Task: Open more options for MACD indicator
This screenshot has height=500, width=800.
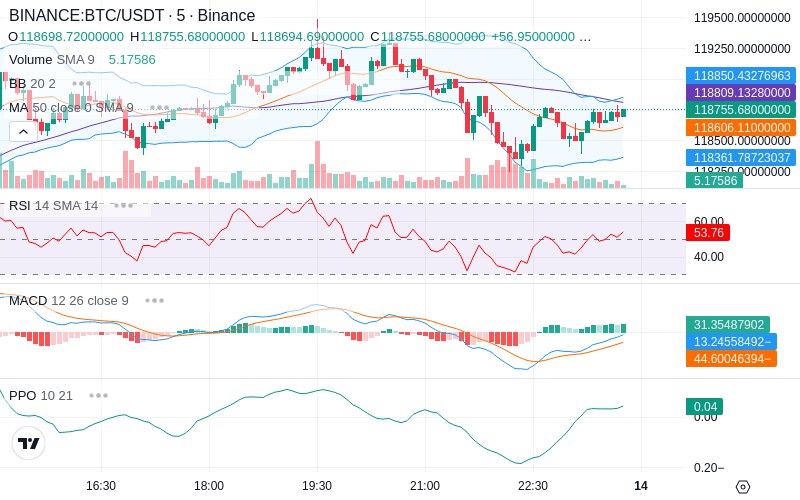Action: click(x=155, y=301)
